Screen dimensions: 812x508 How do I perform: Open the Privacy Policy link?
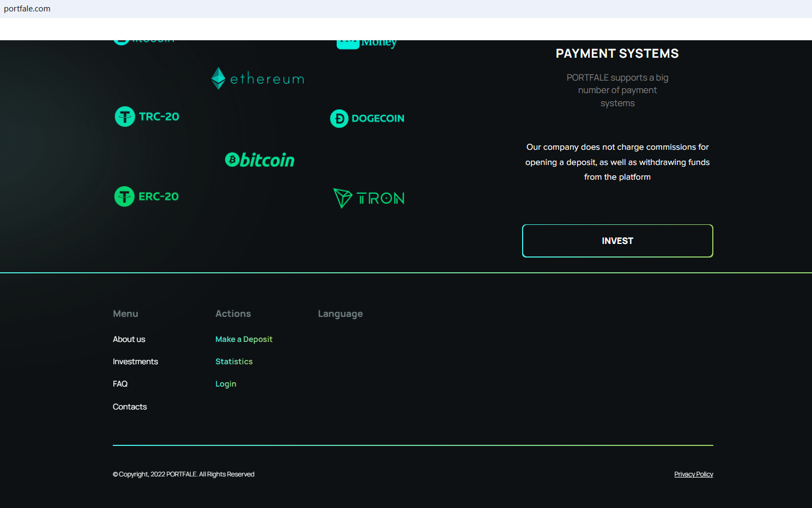pyautogui.click(x=694, y=474)
